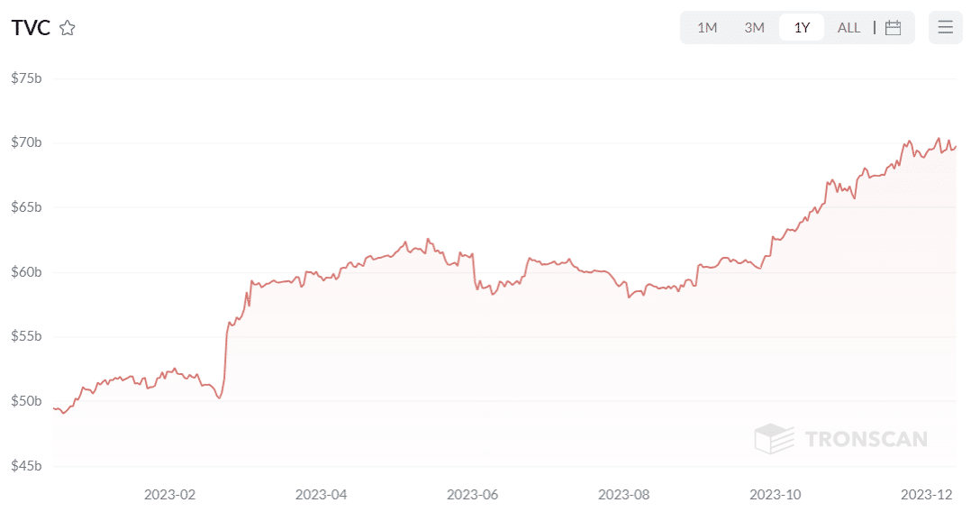The width and height of the screenshot is (980, 521).
Task: Choose the 1Y time range
Action: click(802, 27)
